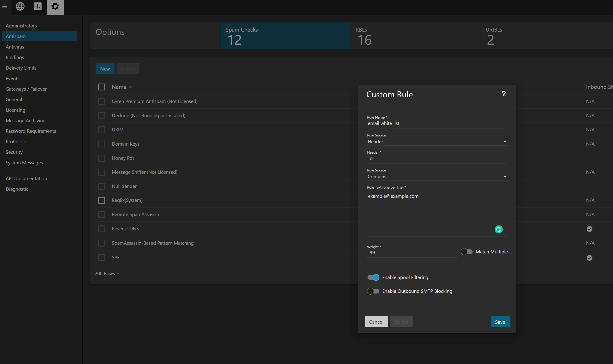Click Cancel in the Custom Rule dialog
613x364 pixels.
376,322
